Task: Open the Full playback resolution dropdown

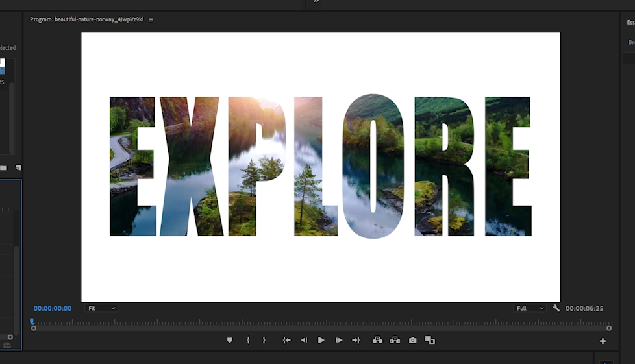Action: tap(530, 309)
